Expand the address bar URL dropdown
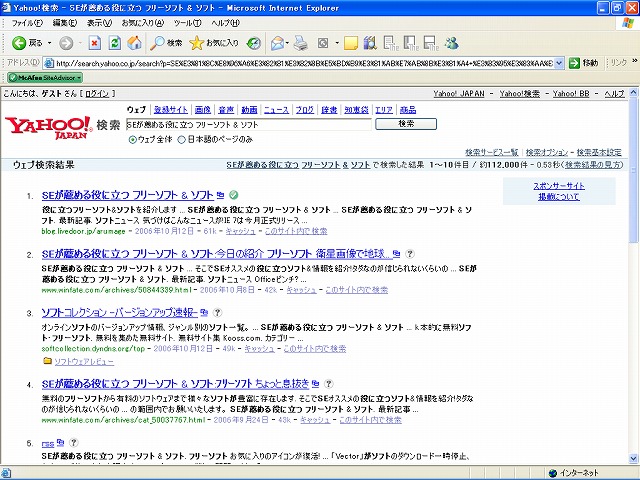Image resolution: width=640 pixels, height=480 pixels. click(x=559, y=63)
